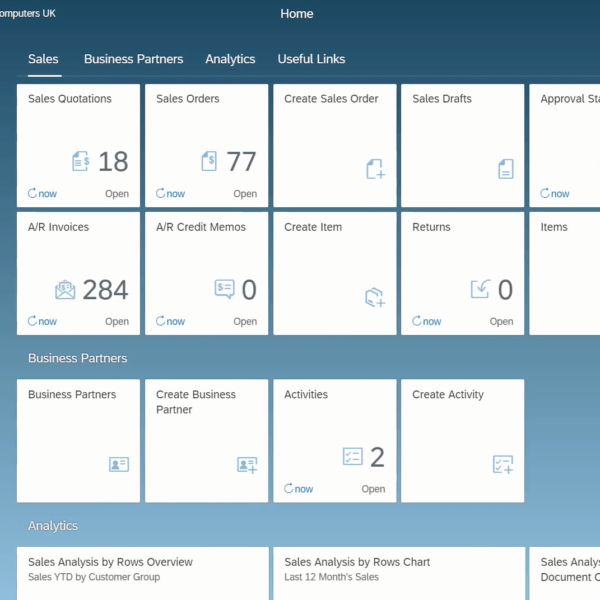
Task: Switch to the Sales tab
Action: click(x=43, y=59)
